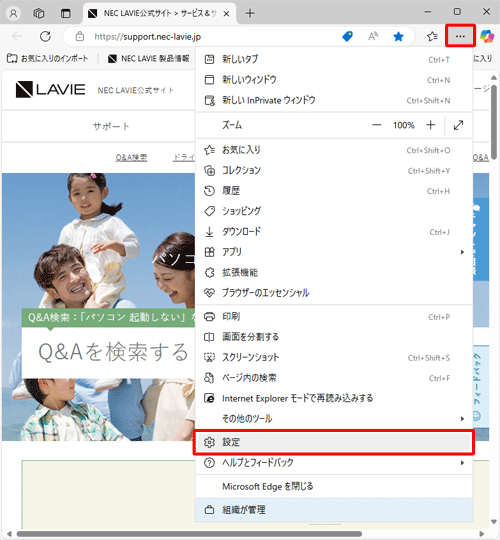Open 新しい InPrivate ウィンドウ
Screen dimensions: 500x540
334,100
